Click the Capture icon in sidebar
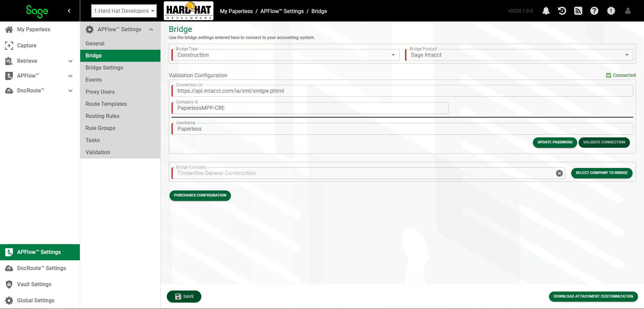This screenshot has width=644, height=309. coord(9,45)
